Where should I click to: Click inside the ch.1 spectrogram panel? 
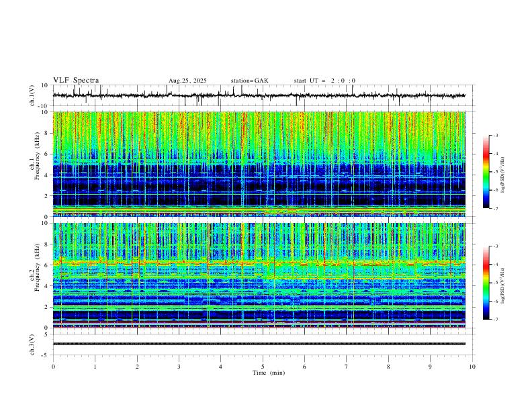(x=259, y=164)
